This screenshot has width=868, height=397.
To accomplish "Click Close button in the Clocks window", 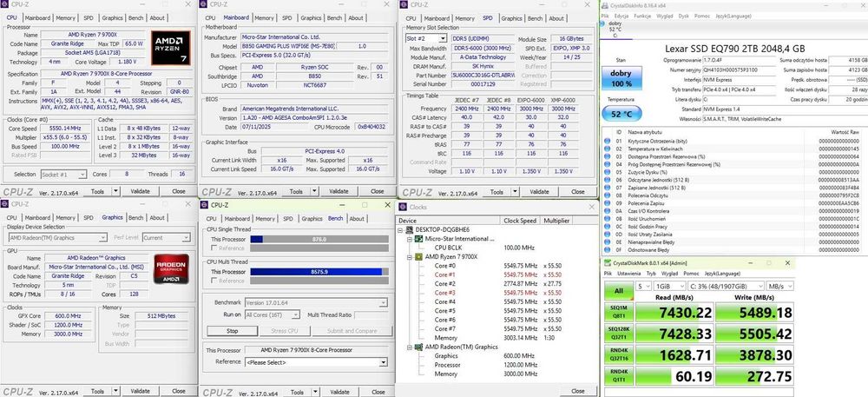I will (x=577, y=390).
